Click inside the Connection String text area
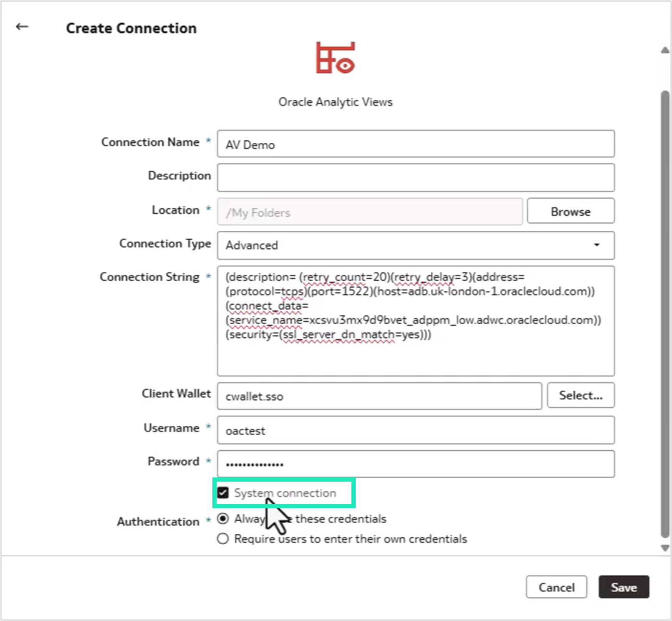Viewport: 672px width, 621px height. point(415,321)
